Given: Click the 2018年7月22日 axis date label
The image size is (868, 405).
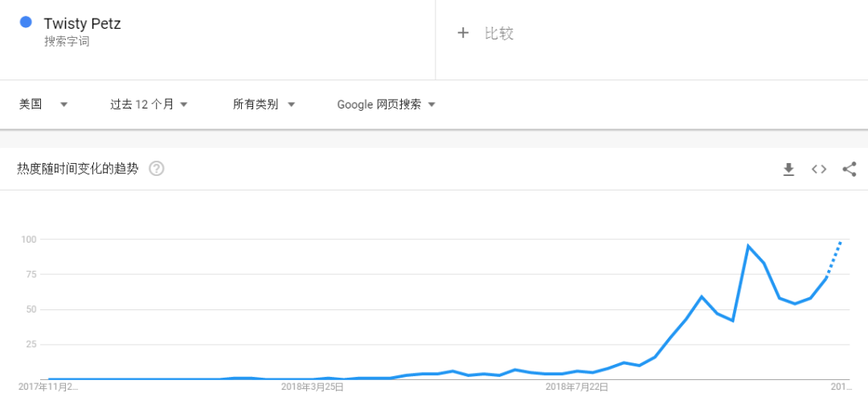Looking at the screenshot, I should click(577, 387).
